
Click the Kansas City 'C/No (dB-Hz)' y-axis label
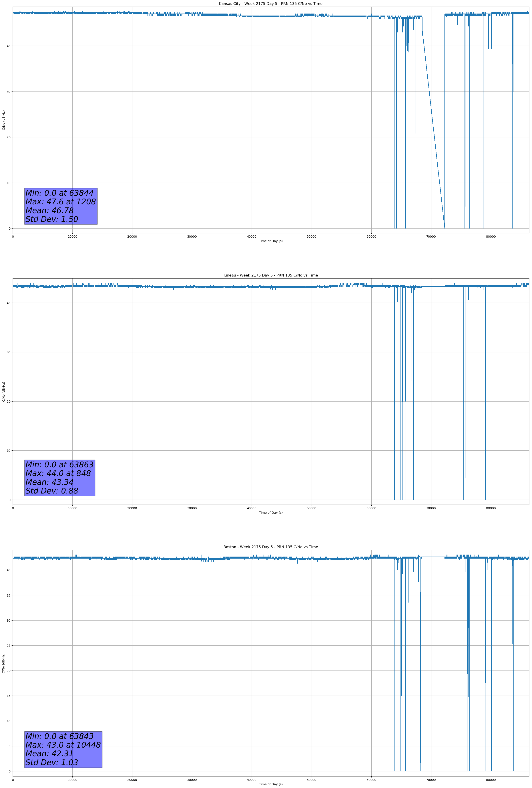point(4,120)
